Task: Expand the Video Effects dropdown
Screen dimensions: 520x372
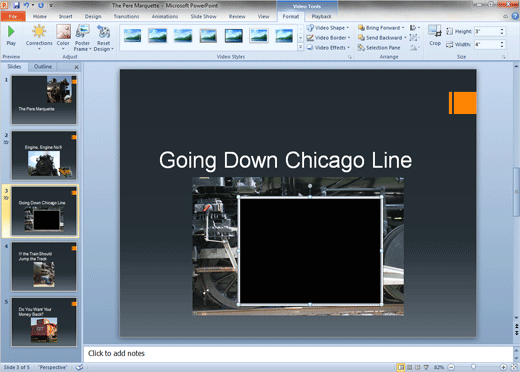Action: pyautogui.click(x=328, y=48)
